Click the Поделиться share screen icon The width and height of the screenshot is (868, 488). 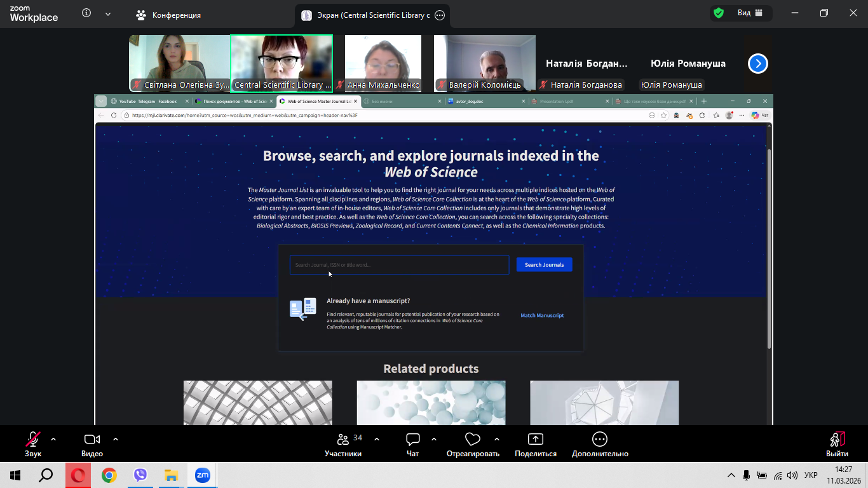[536, 440]
